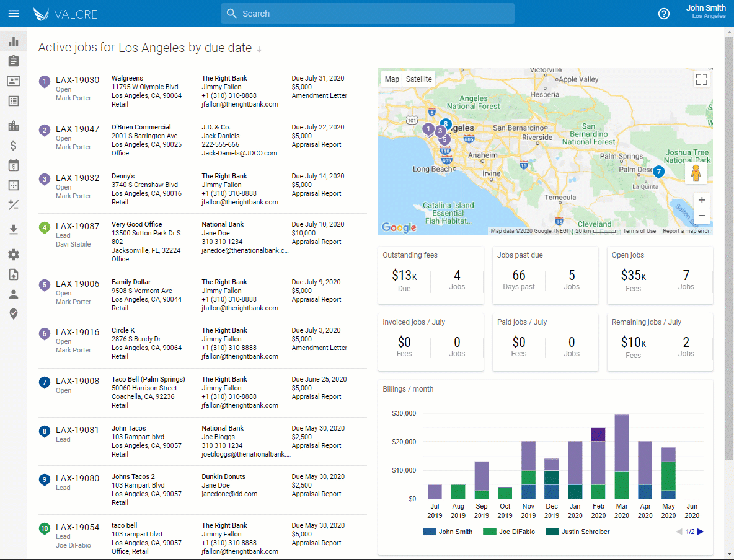Go to next page of chart legend

click(701, 532)
